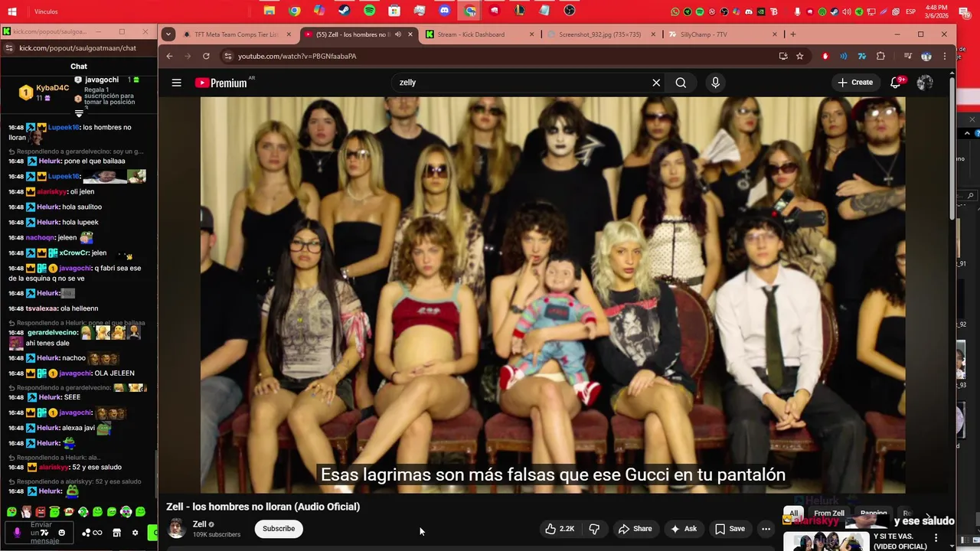
Task: Open Spotify from the taskbar
Action: pos(369,11)
